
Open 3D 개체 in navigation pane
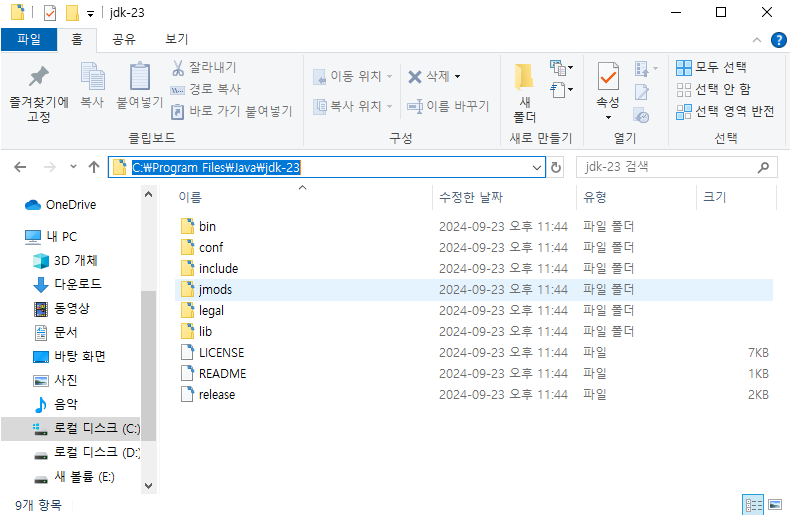(65, 261)
